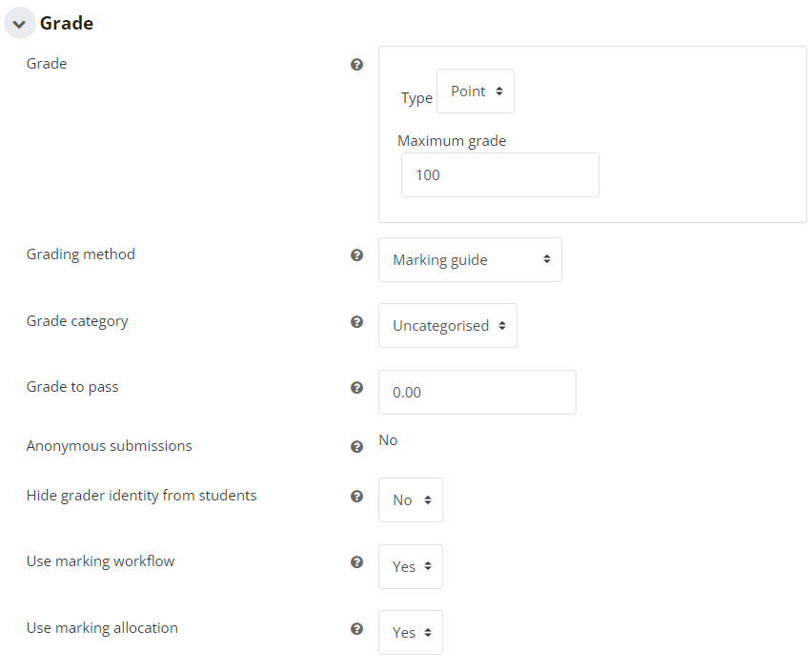
Task: Open the Grading method dropdown
Action: pos(470,259)
